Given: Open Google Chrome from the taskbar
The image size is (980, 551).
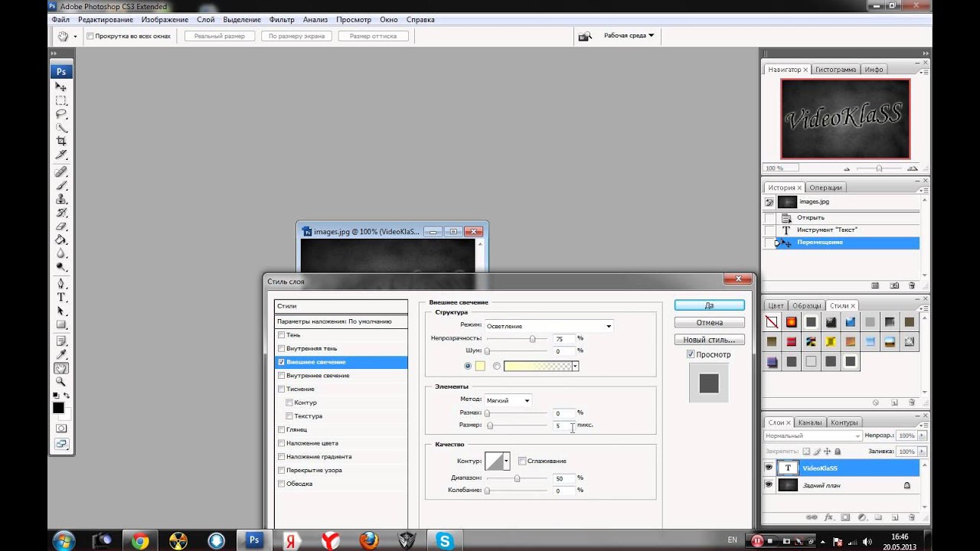Looking at the screenshot, I should click(140, 540).
